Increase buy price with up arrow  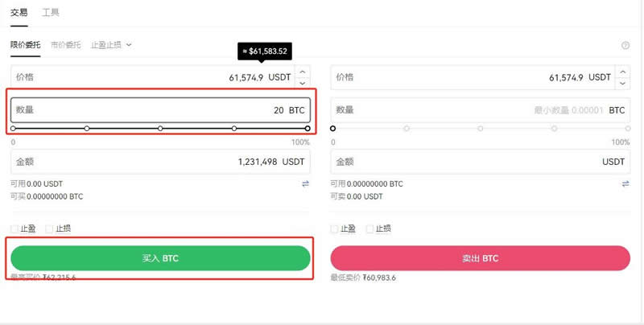[303, 72]
